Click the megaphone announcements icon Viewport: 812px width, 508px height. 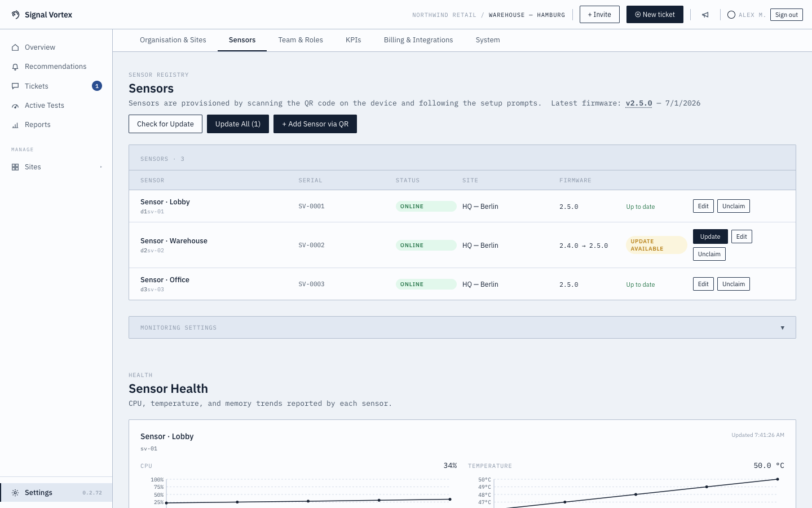(x=705, y=15)
